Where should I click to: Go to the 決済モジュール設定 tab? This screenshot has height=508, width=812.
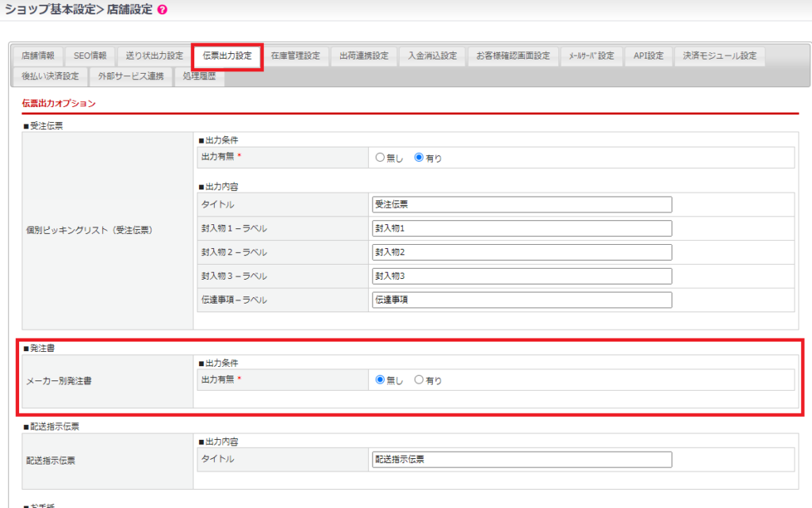pyautogui.click(x=720, y=56)
